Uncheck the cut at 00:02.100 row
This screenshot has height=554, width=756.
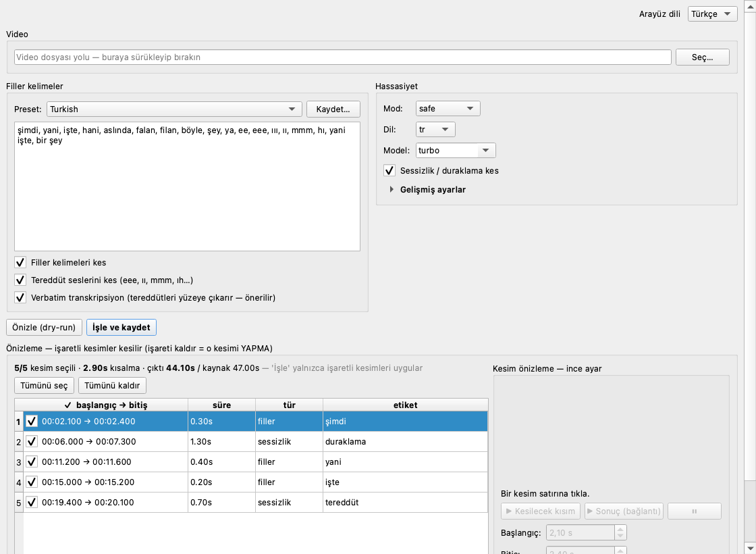point(32,422)
